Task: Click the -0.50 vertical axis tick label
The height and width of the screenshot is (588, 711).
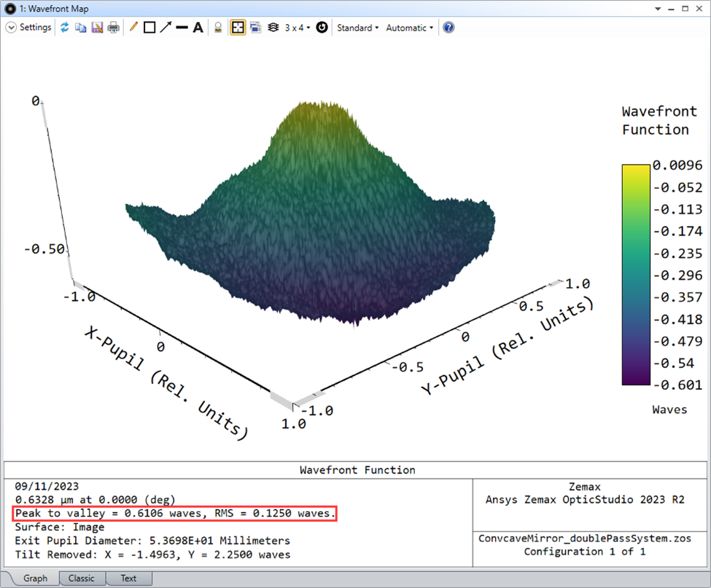Action: point(44,248)
